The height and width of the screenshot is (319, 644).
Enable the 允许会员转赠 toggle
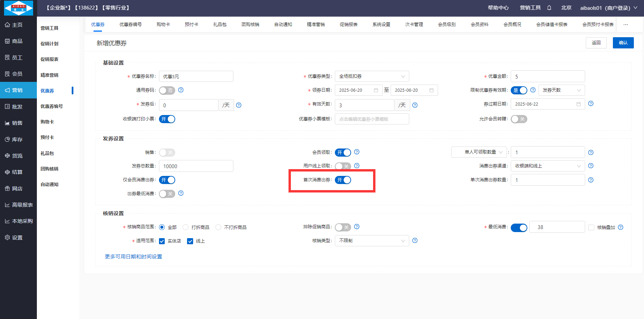point(519,119)
